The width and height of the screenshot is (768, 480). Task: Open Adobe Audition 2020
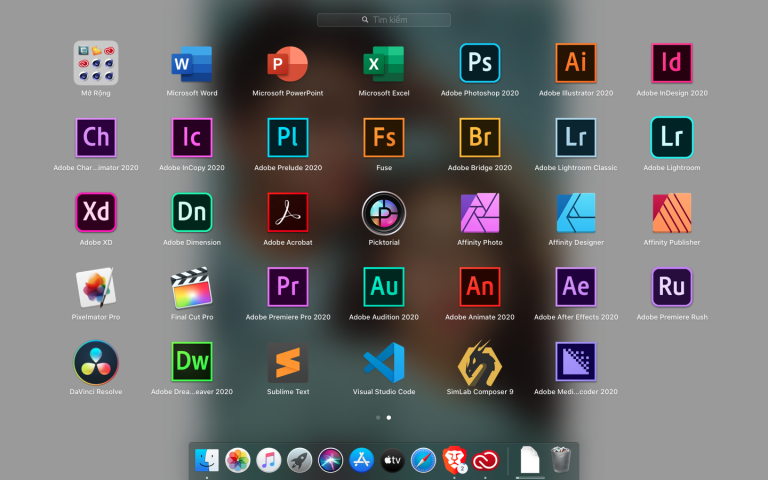point(384,287)
